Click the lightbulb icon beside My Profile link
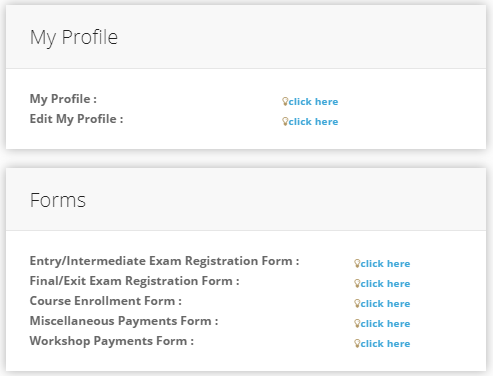This screenshot has width=493, height=376. [285, 101]
